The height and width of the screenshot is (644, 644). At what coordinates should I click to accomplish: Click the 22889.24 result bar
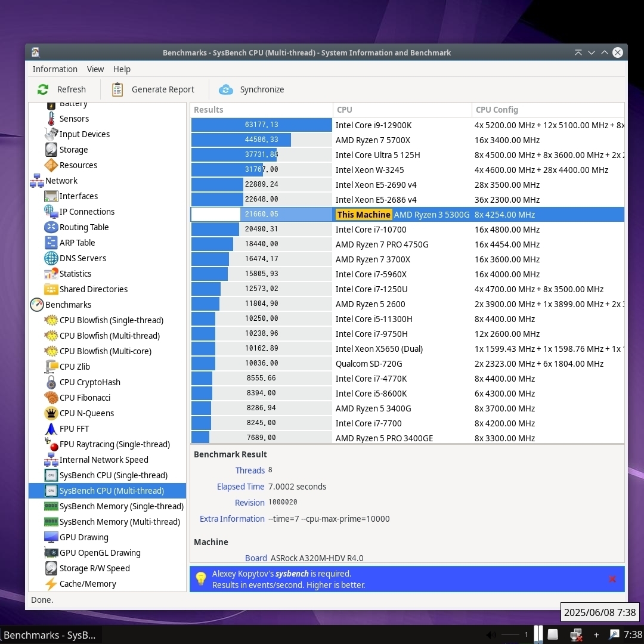pyautogui.click(x=261, y=184)
